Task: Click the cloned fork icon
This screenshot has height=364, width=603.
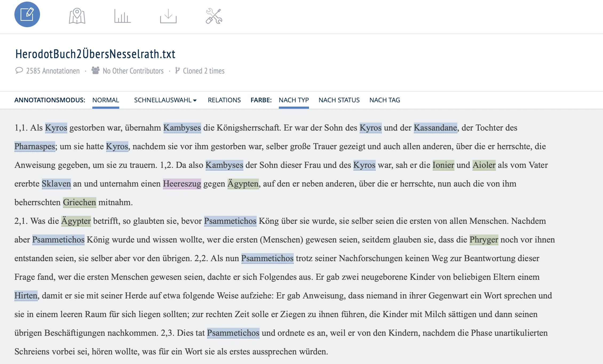Action: 177,70
